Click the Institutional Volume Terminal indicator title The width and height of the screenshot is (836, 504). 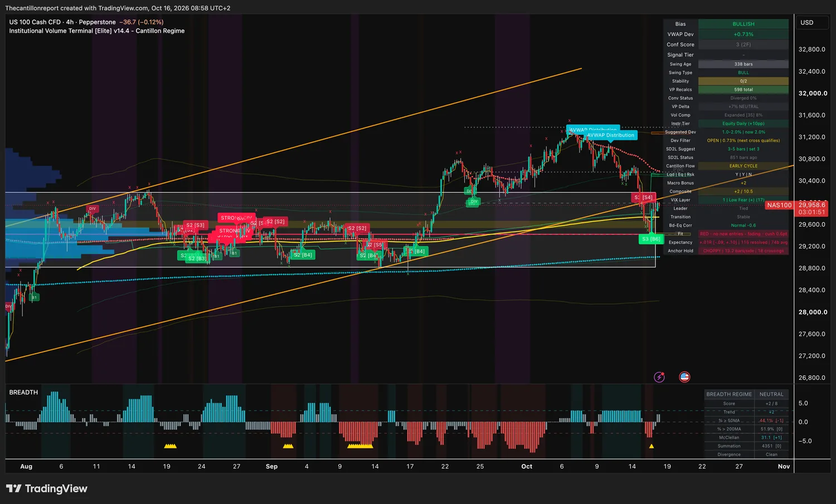click(97, 31)
